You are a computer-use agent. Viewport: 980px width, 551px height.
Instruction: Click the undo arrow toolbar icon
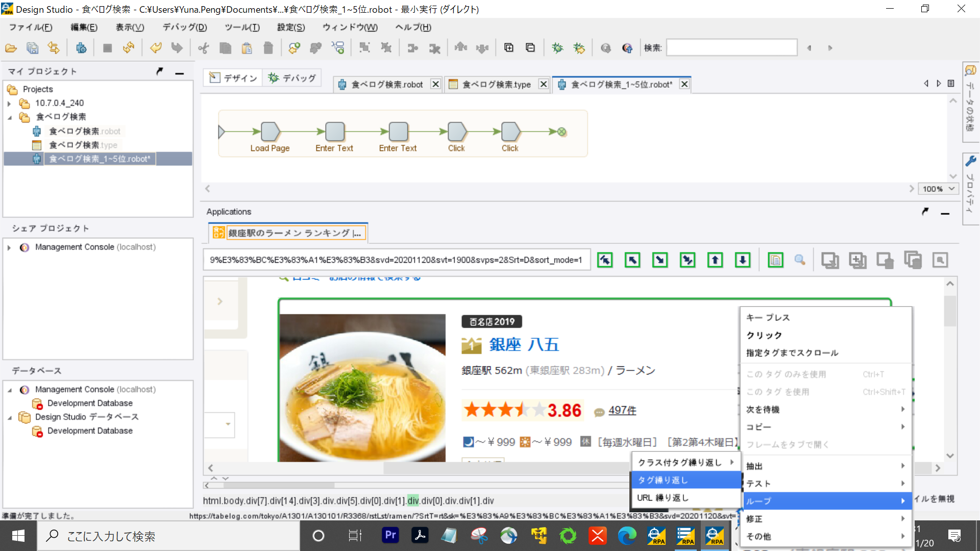point(156,48)
